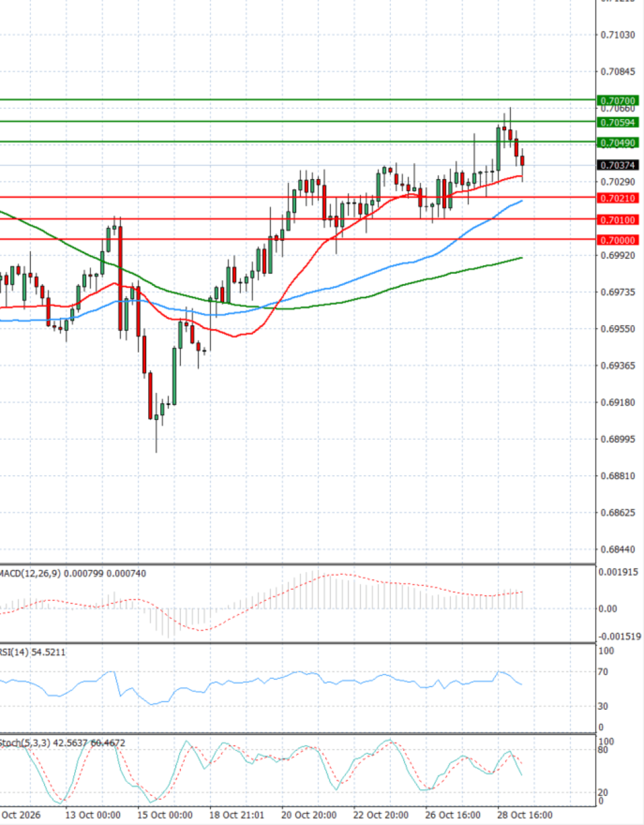Click the 0.71030 value on price axis

click(x=618, y=35)
